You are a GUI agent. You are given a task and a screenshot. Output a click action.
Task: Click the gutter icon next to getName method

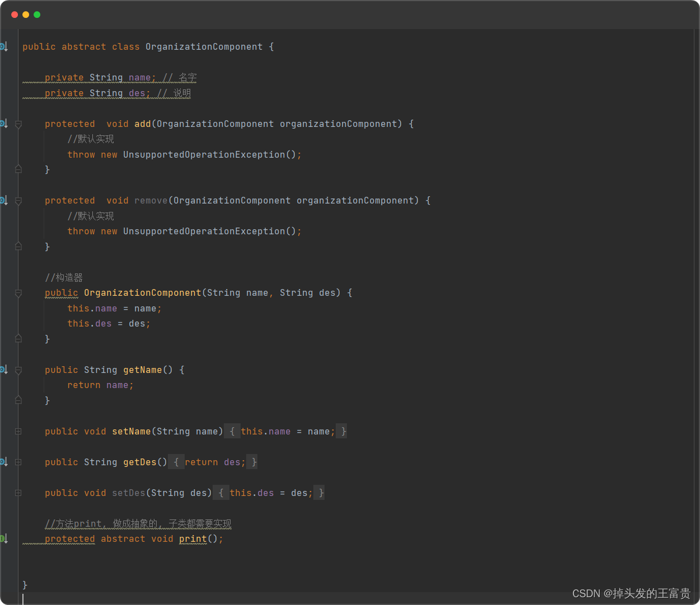click(4, 370)
